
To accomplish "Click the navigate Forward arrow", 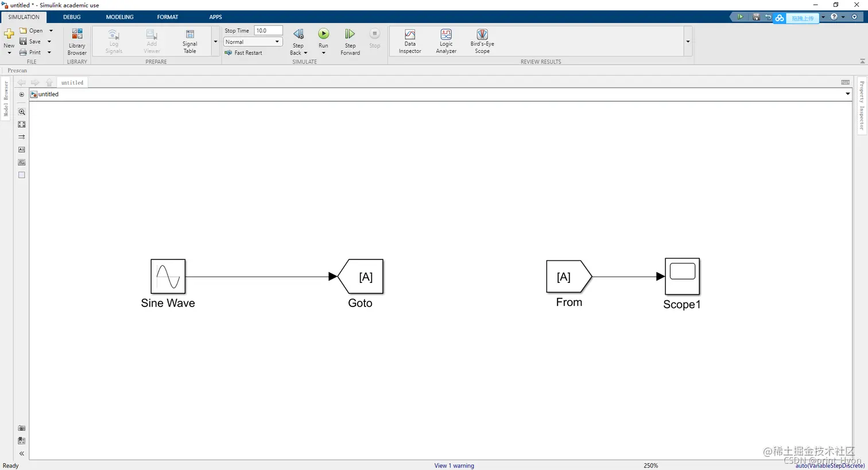I will pos(35,83).
